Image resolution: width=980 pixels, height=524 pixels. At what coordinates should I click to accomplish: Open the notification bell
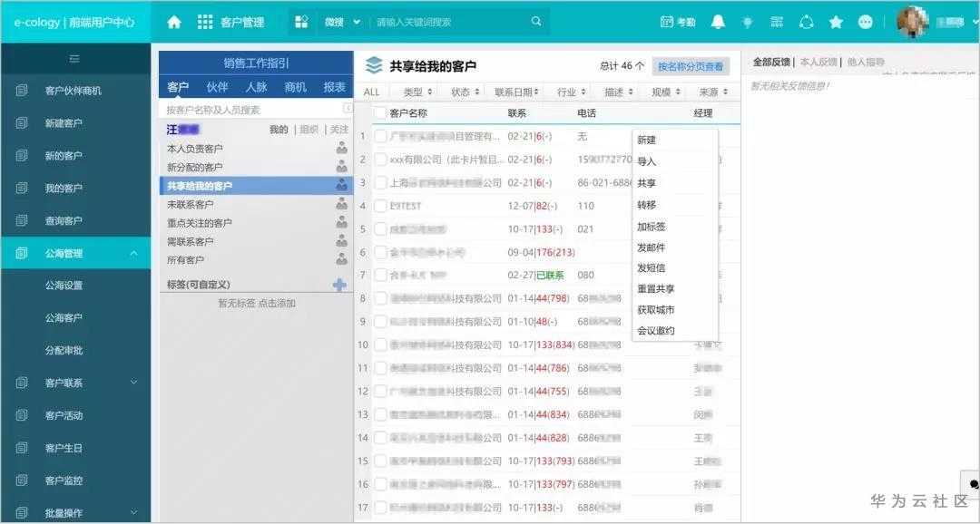point(718,22)
